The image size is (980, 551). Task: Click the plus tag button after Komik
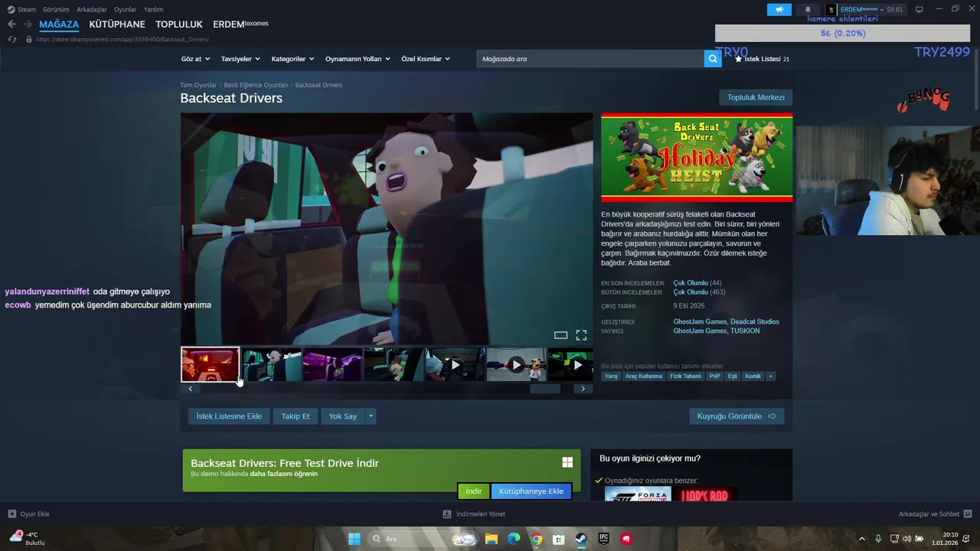pyautogui.click(x=771, y=376)
